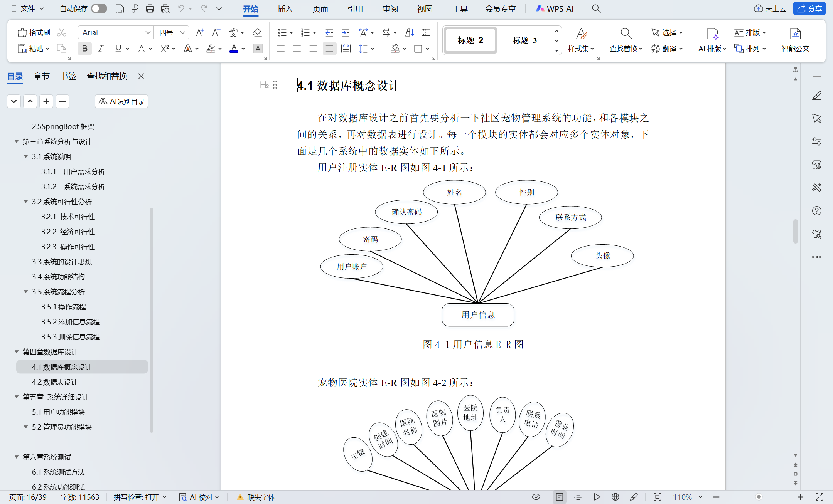
Task: Click the save document icon
Action: click(120, 8)
